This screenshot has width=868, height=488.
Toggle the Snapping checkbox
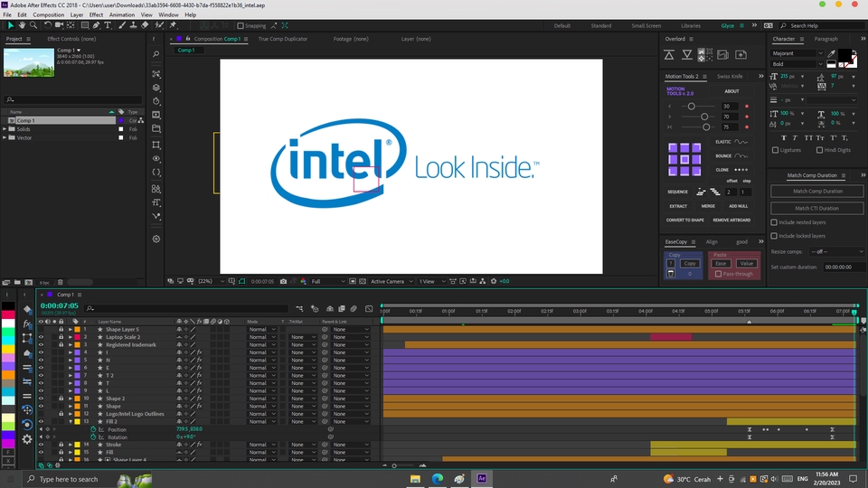[x=241, y=25]
